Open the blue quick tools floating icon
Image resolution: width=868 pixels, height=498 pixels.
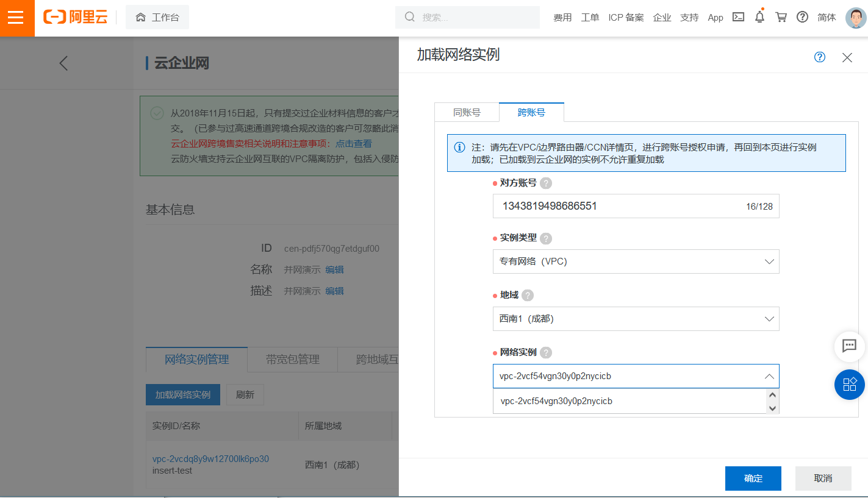850,384
